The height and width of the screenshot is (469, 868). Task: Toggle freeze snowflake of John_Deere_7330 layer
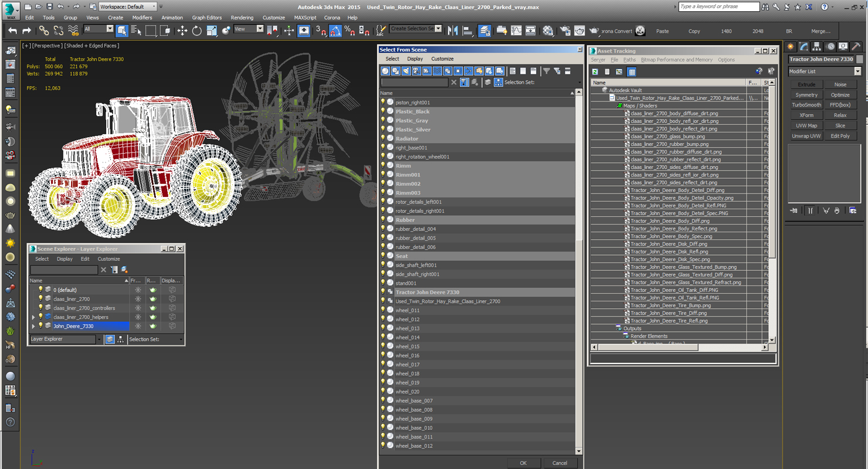tap(138, 326)
